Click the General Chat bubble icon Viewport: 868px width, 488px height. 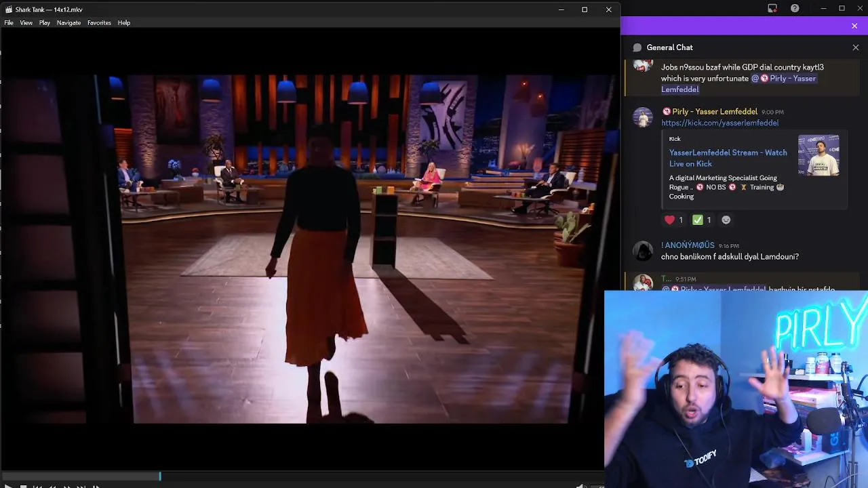(x=637, y=47)
